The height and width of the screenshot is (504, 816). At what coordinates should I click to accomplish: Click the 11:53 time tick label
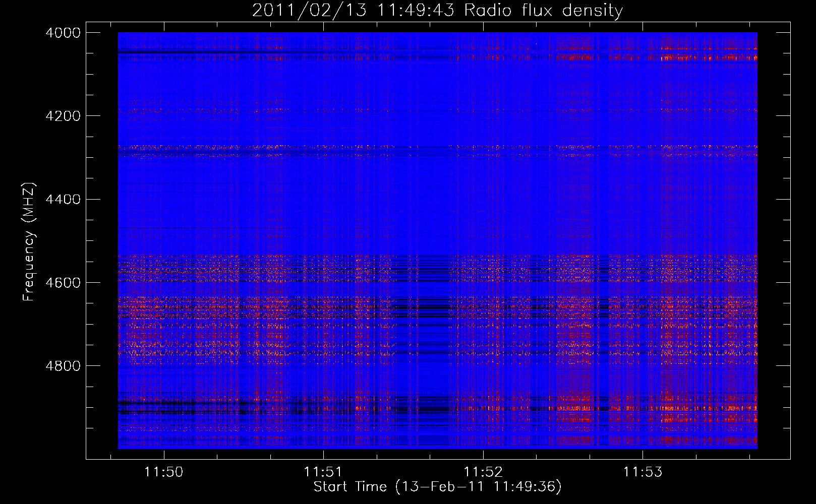[643, 472]
